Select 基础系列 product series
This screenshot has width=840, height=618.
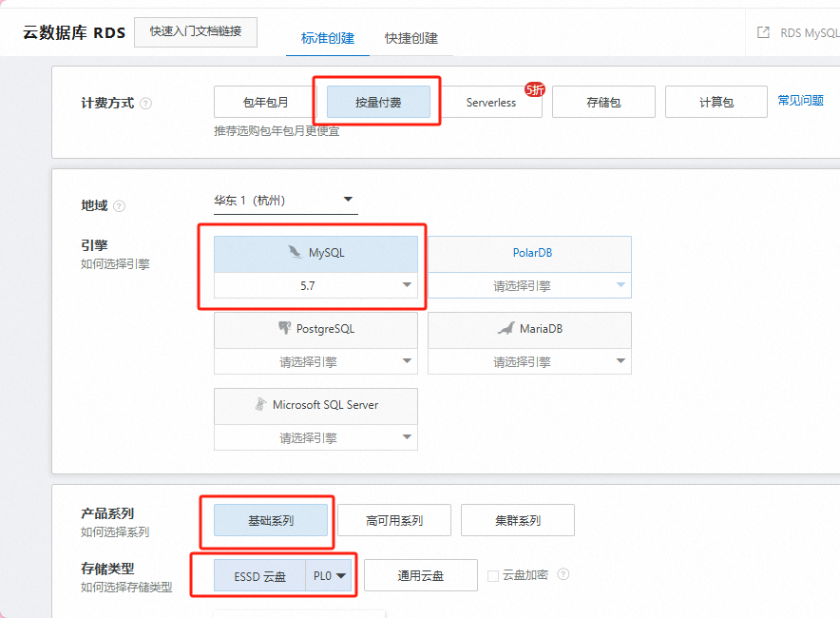click(x=271, y=520)
